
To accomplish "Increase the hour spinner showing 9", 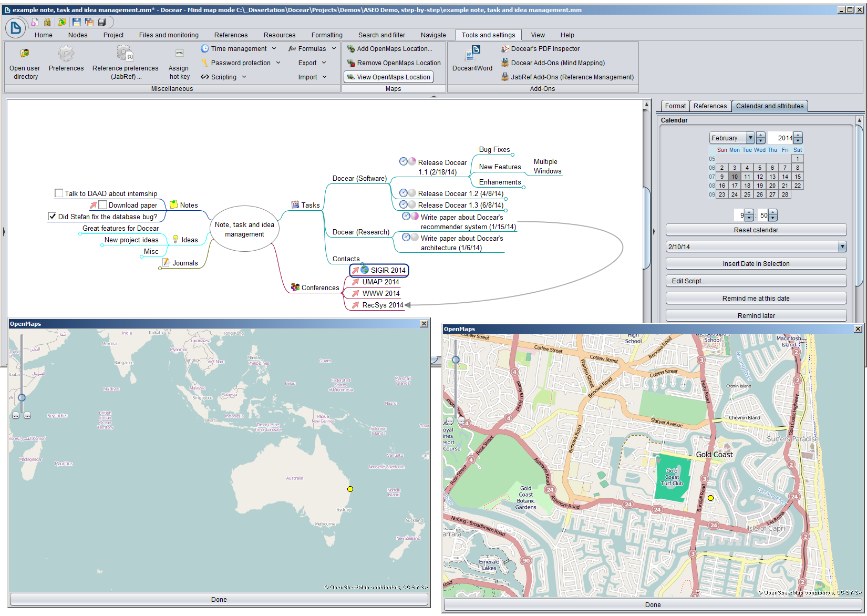I will pyautogui.click(x=749, y=212).
